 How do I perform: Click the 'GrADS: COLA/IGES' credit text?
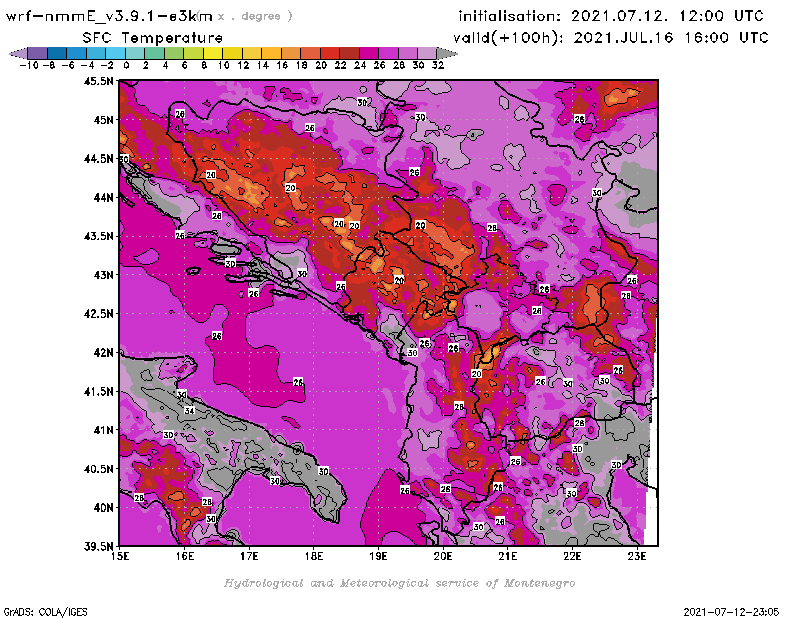click(x=45, y=612)
